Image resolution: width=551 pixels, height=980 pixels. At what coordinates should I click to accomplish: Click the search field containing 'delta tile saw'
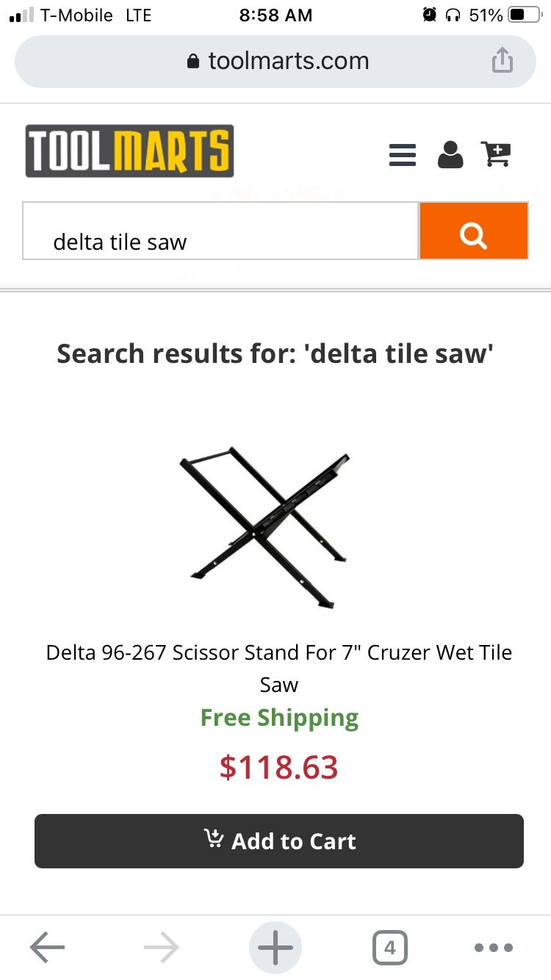pos(220,231)
